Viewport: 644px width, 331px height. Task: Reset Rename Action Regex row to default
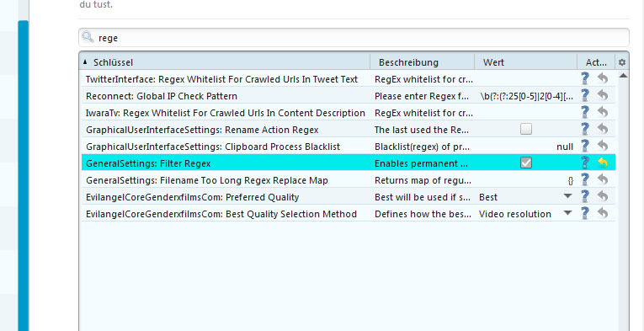[x=603, y=130]
